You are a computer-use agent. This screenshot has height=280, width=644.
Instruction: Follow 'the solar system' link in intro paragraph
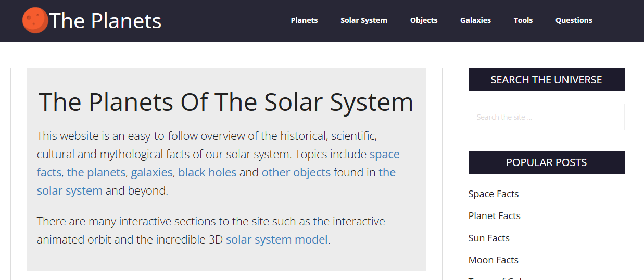click(69, 190)
